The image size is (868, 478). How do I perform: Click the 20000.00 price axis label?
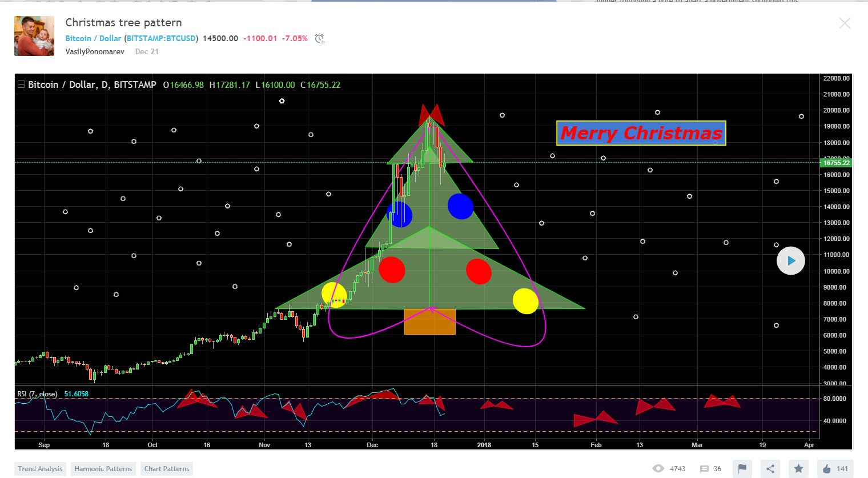click(836, 110)
